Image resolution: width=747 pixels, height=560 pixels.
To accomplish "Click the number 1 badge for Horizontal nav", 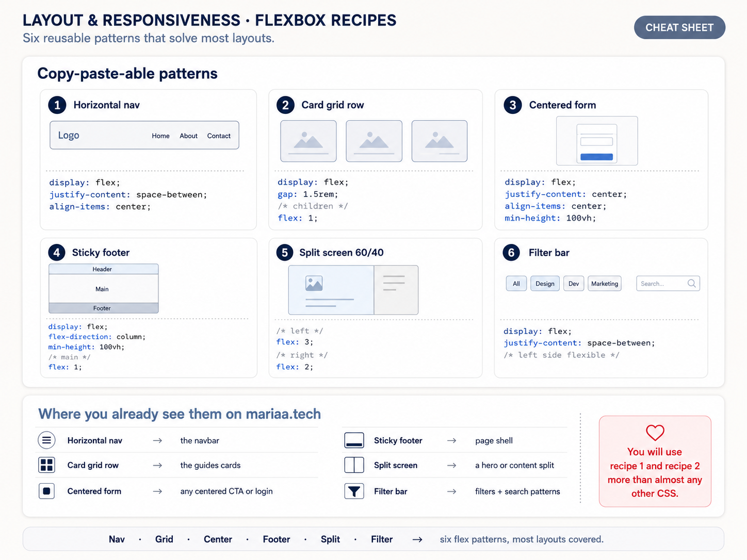I will point(57,105).
